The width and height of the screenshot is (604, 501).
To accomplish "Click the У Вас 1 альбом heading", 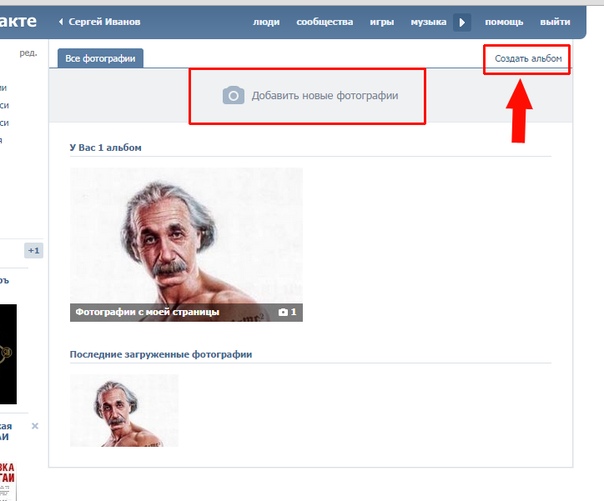I will (106, 147).
